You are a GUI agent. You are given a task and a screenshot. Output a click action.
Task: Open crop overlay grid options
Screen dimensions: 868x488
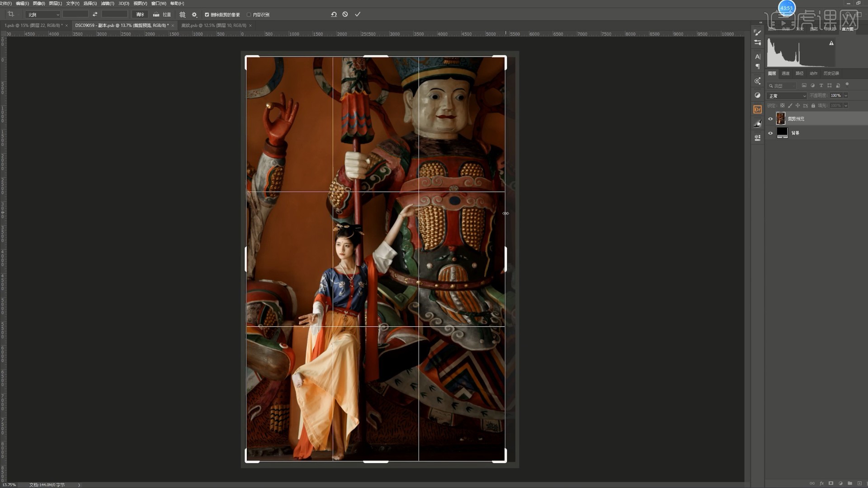click(183, 15)
